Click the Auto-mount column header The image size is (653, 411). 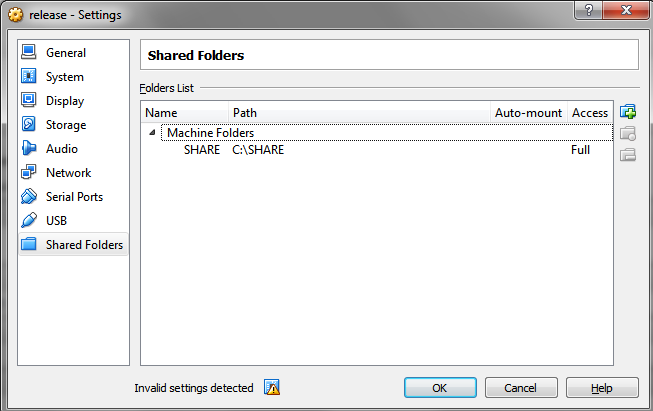point(529,112)
